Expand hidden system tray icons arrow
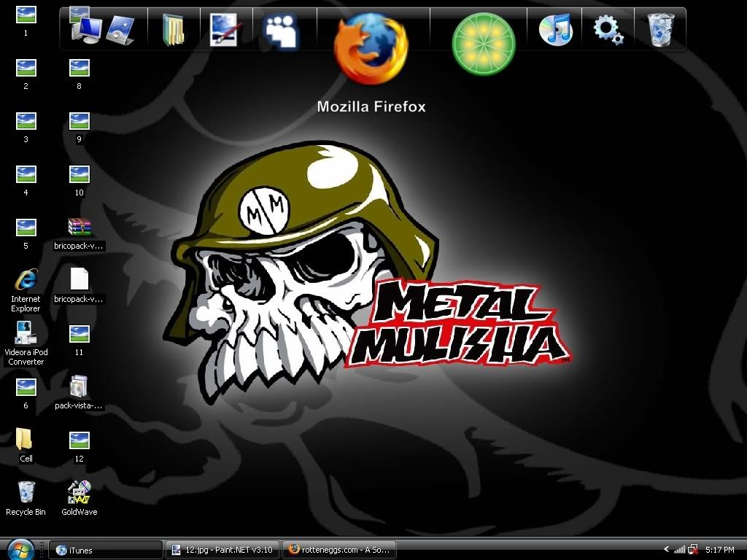The height and width of the screenshot is (560, 747). coord(666,550)
